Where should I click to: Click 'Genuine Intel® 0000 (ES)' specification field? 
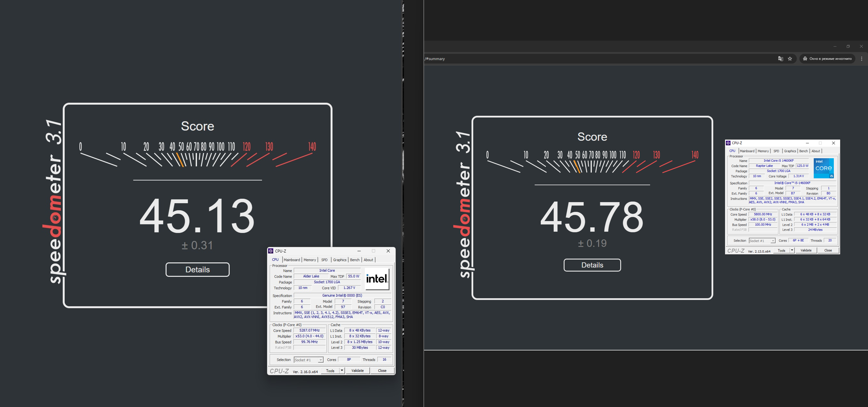[x=342, y=296]
